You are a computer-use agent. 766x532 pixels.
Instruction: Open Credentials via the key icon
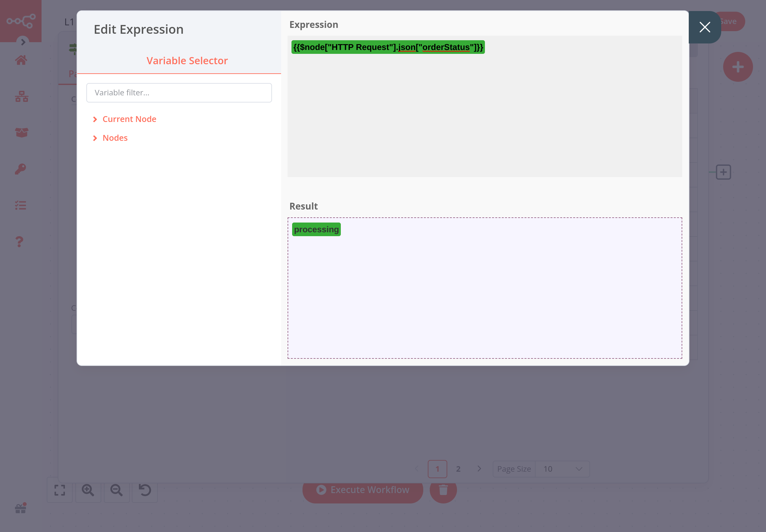click(21, 168)
